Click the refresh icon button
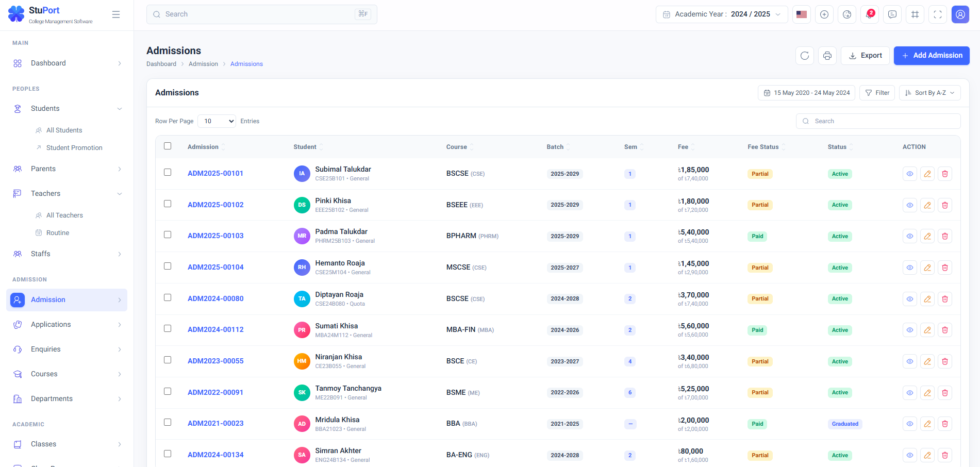The image size is (980, 467). (x=805, y=56)
